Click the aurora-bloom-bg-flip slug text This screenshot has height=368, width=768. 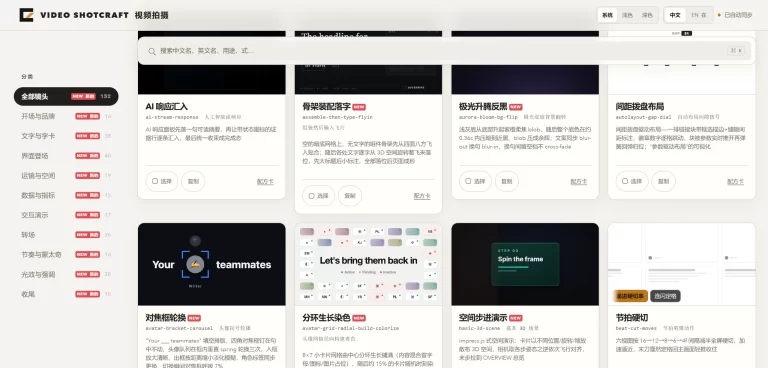pyautogui.click(x=488, y=117)
